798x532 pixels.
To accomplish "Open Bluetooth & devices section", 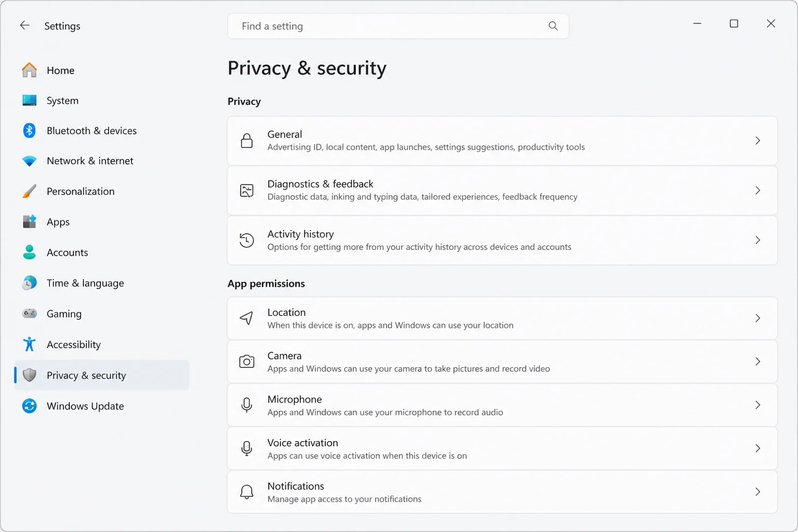I will [x=102, y=130].
